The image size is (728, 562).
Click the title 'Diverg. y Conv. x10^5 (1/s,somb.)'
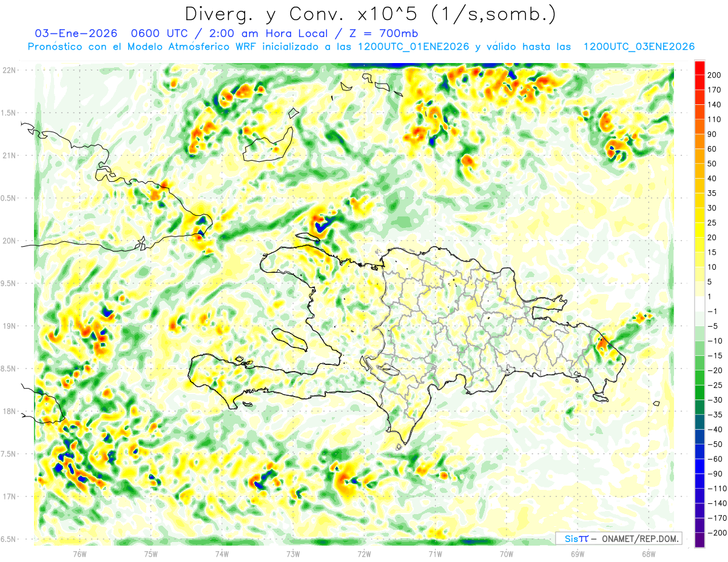370,14
